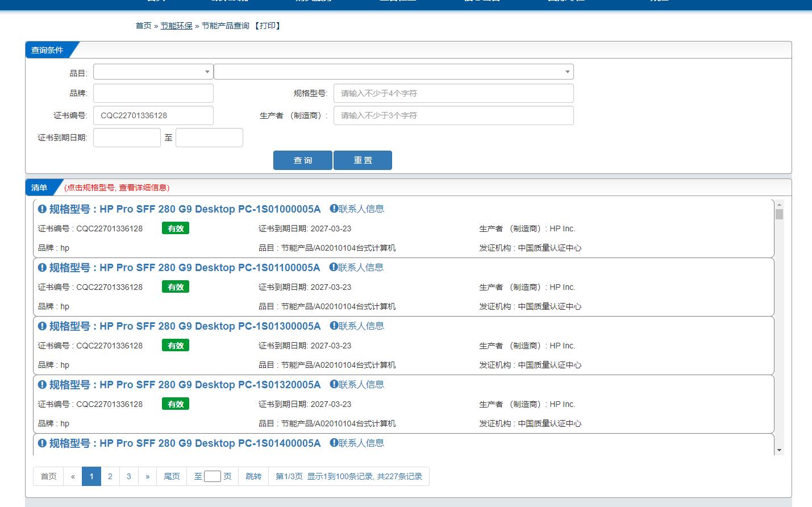Click info icon beside PC-1S01000005A model
The width and height of the screenshot is (812, 507).
coord(42,209)
